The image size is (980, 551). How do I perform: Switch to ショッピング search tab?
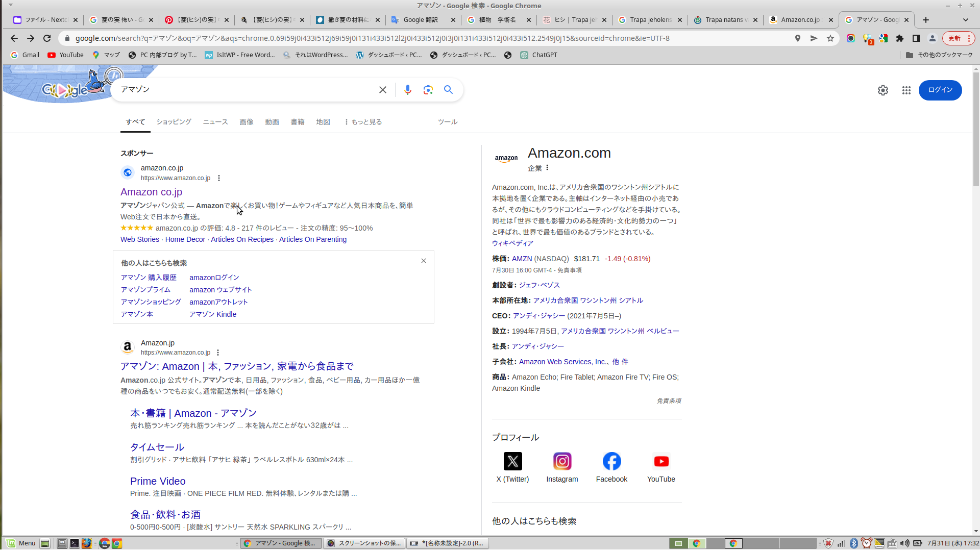coord(174,122)
